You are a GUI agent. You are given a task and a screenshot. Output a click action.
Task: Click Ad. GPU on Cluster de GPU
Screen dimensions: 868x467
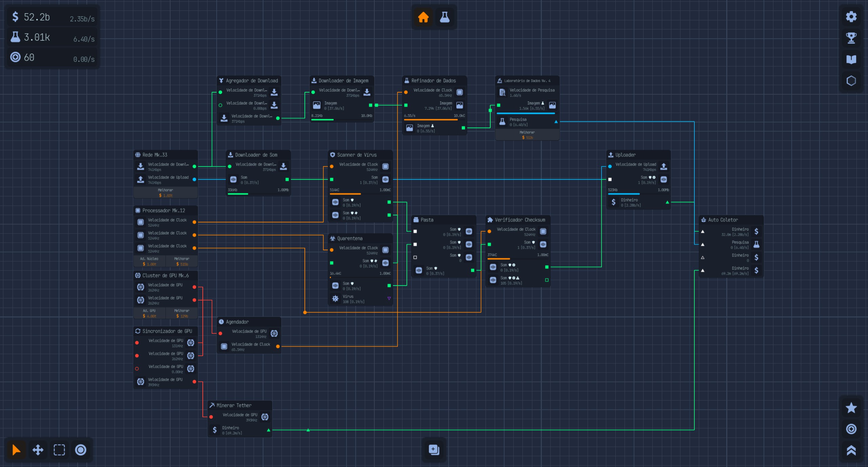[x=149, y=313]
